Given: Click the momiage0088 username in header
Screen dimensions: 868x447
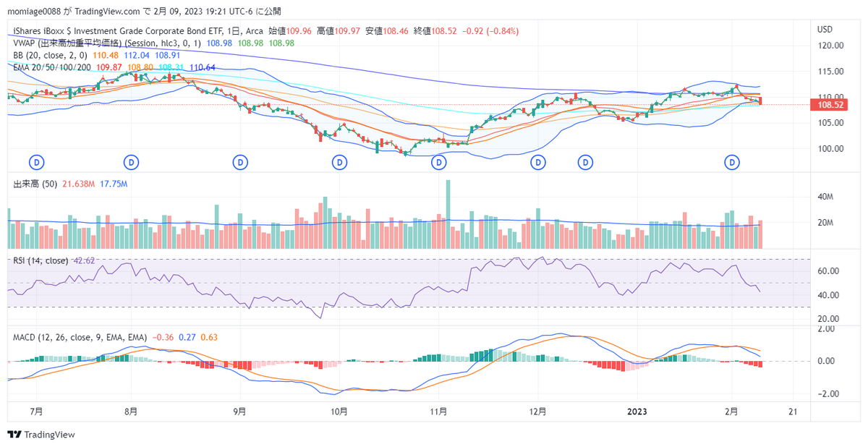Looking at the screenshot, I should (33, 12).
